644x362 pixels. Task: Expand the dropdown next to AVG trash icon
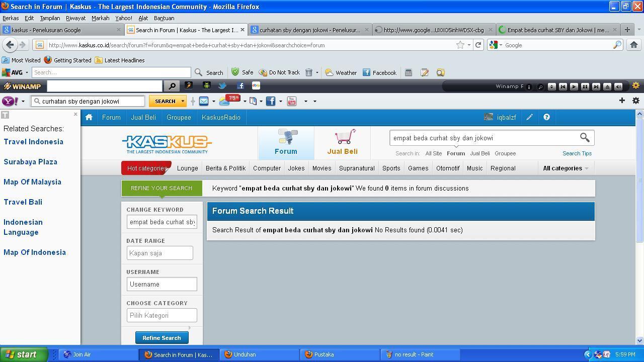coord(317,72)
